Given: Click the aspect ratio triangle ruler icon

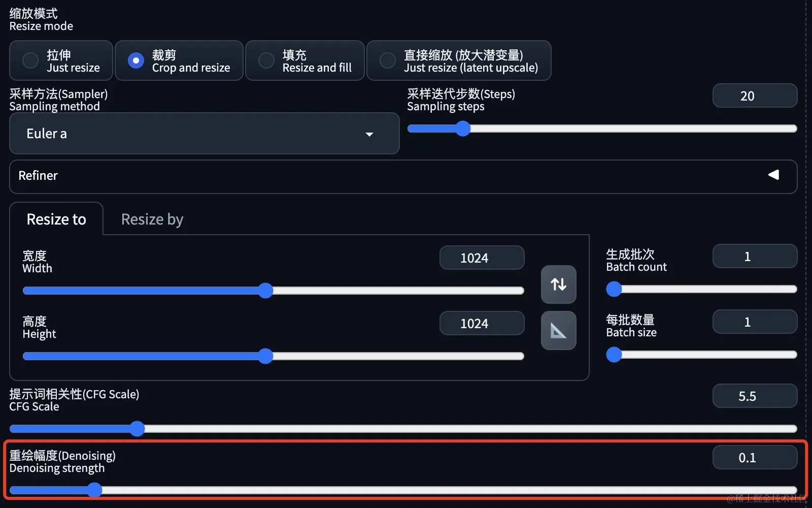Looking at the screenshot, I should tap(558, 331).
